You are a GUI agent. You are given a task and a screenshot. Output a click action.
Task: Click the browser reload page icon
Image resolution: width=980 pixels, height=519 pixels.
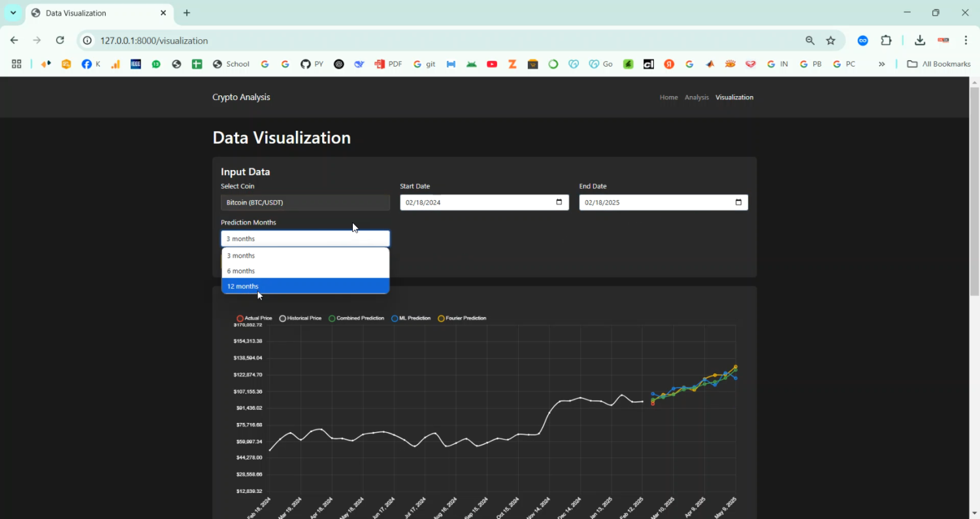click(x=60, y=41)
